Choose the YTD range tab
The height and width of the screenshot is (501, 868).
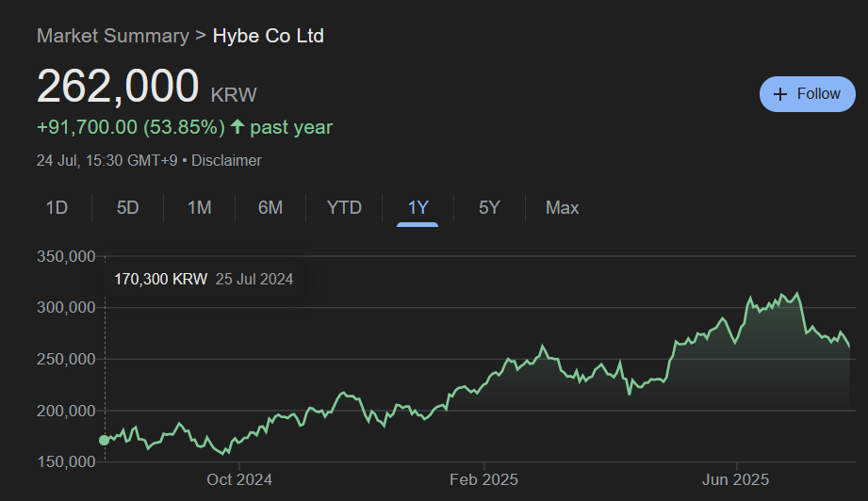[344, 208]
